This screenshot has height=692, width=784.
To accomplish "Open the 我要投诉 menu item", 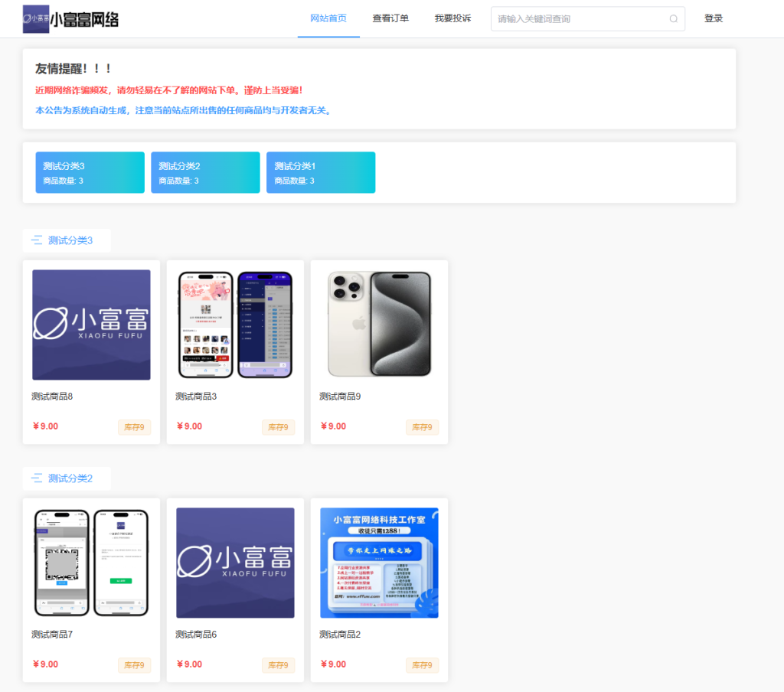I will click(452, 18).
